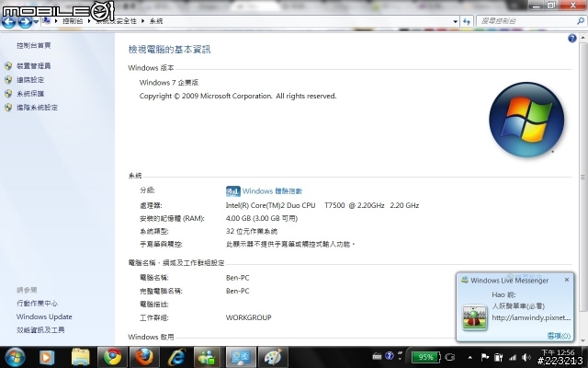Click the language bar help icon
588x368 pixels.
tap(390, 355)
